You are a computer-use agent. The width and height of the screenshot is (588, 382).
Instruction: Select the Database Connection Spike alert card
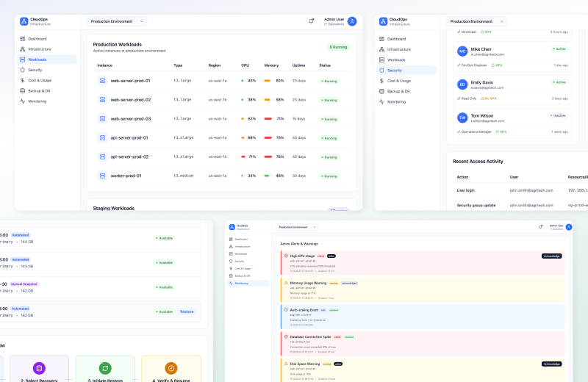tap(423, 342)
